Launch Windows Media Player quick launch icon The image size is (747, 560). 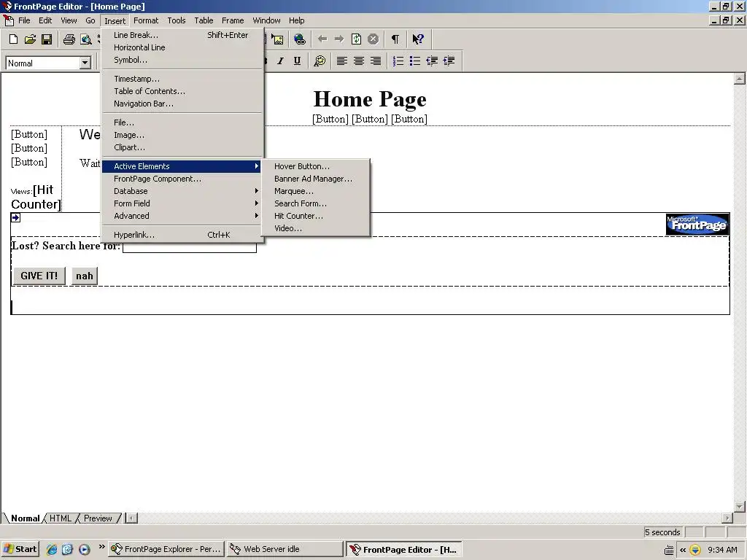point(85,549)
